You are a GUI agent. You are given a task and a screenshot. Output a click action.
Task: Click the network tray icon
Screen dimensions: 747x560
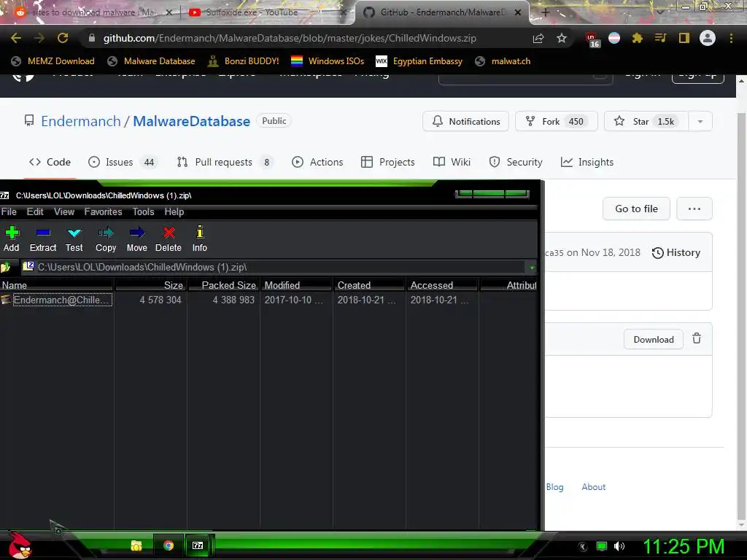pos(602,546)
